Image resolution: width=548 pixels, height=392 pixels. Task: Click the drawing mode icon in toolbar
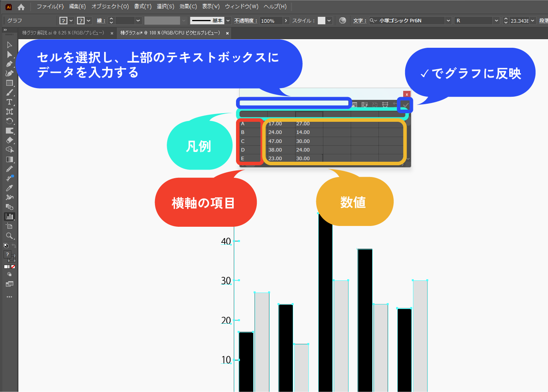(9, 275)
